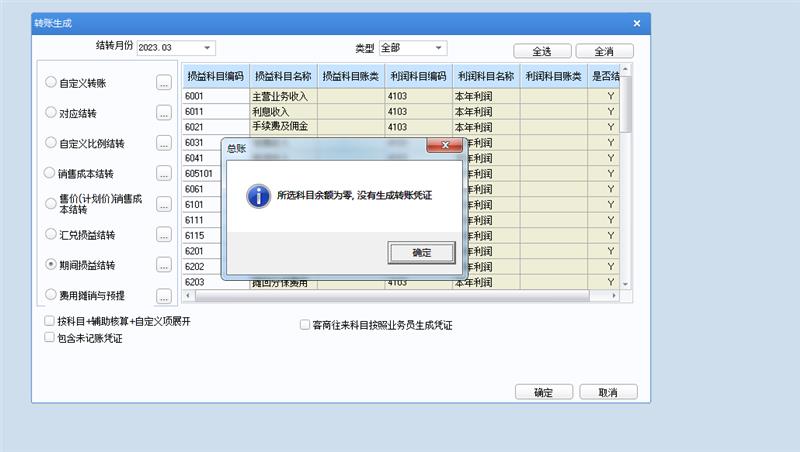Click the ellipsis button beside 费用摊销与预提
The width and height of the screenshot is (800, 452).
coord(164,295)
